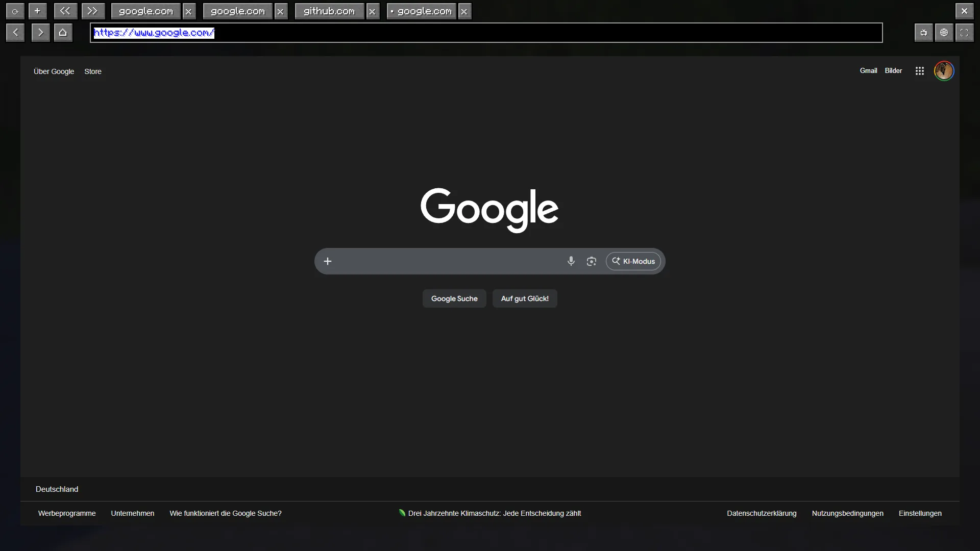Close the dotted active google.com tab
Viewport: 980px width, 551px height.
464,11
